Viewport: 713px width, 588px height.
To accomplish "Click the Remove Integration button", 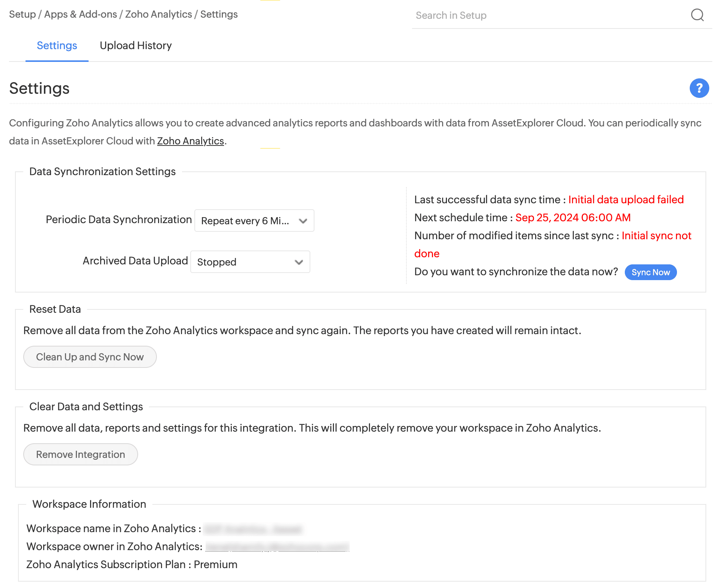I will coord(80,454).
